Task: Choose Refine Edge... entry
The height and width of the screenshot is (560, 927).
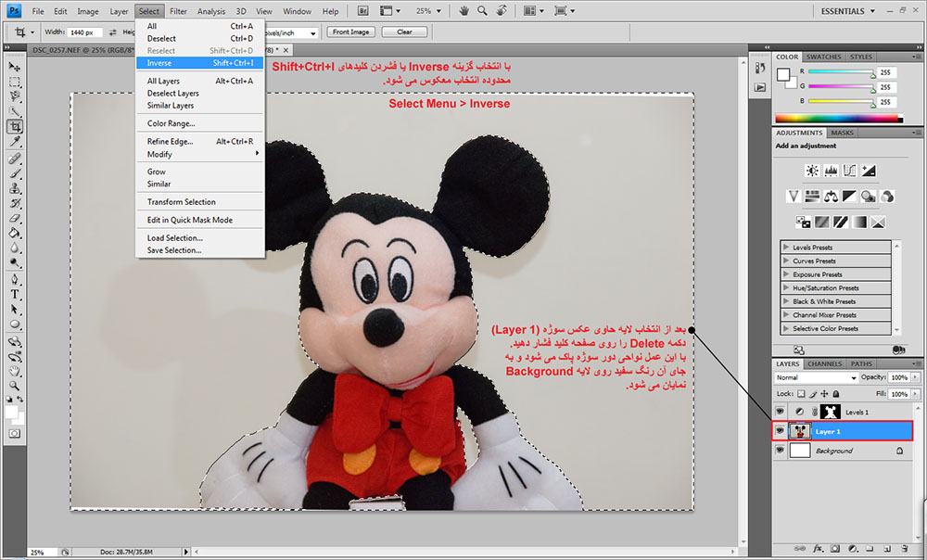Action: [200, 141]
